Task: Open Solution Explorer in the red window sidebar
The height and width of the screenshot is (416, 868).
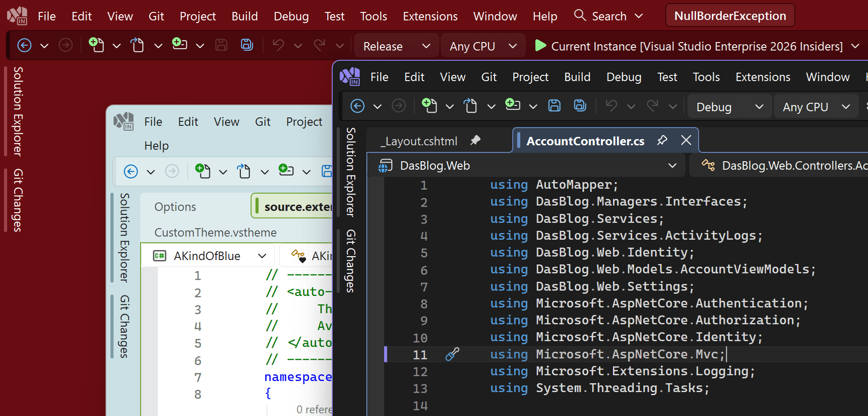Action: [x=18, y=111]
